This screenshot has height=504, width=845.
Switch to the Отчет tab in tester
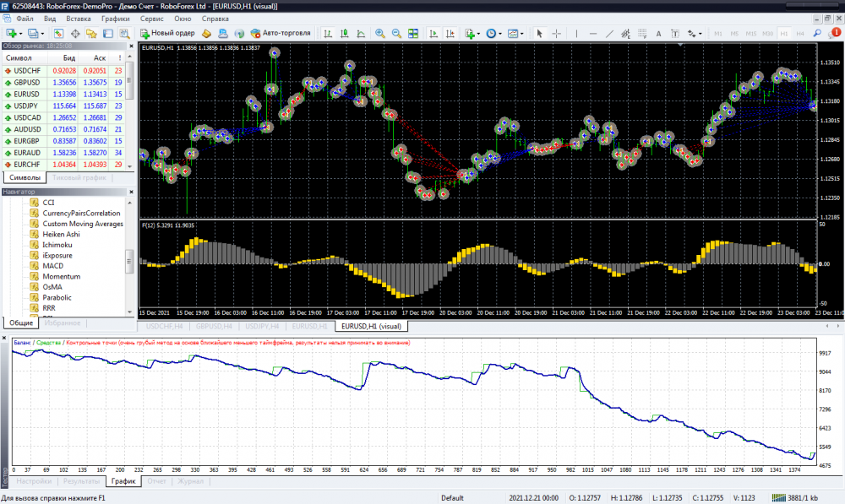point(156,481)
